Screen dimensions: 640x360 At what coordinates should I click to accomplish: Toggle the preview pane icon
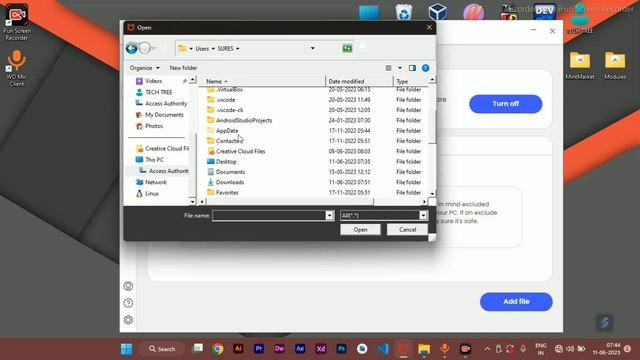[412, 68]
